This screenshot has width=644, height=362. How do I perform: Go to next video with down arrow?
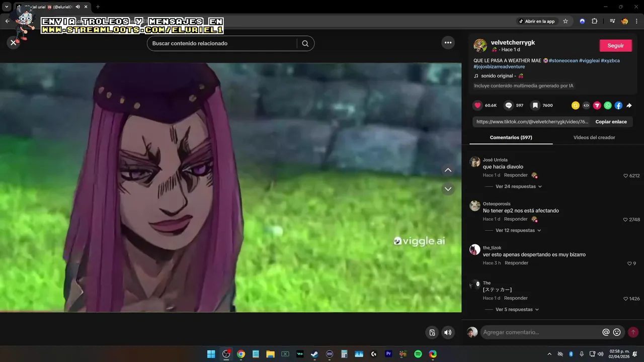coord(448,189)
